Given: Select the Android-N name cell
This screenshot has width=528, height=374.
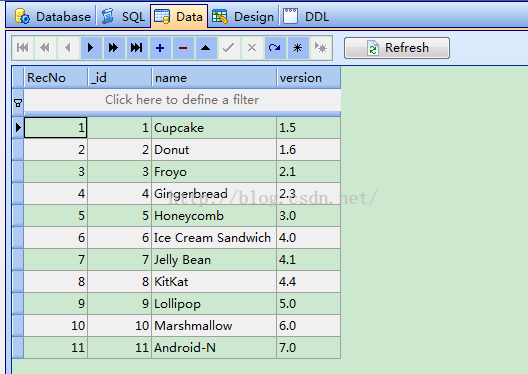Looking at the screenshot, I should (214, 347).
